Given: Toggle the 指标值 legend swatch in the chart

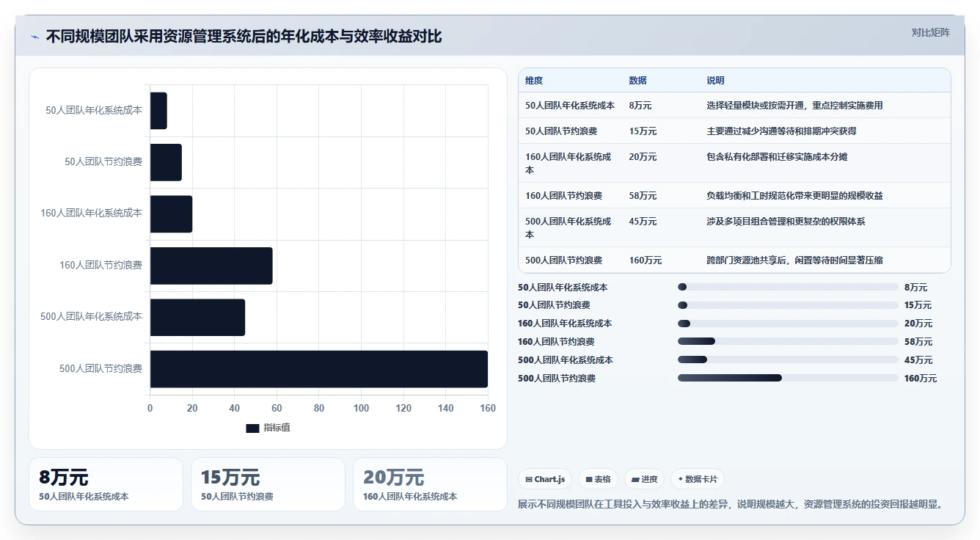Looking at the screenshot, I should click(x=252, y=428).
